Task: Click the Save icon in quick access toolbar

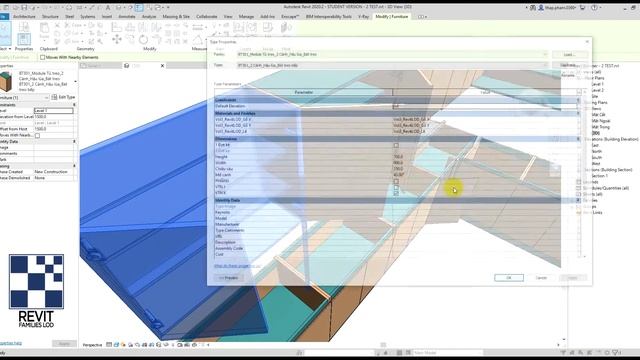Action: (24, 7)
